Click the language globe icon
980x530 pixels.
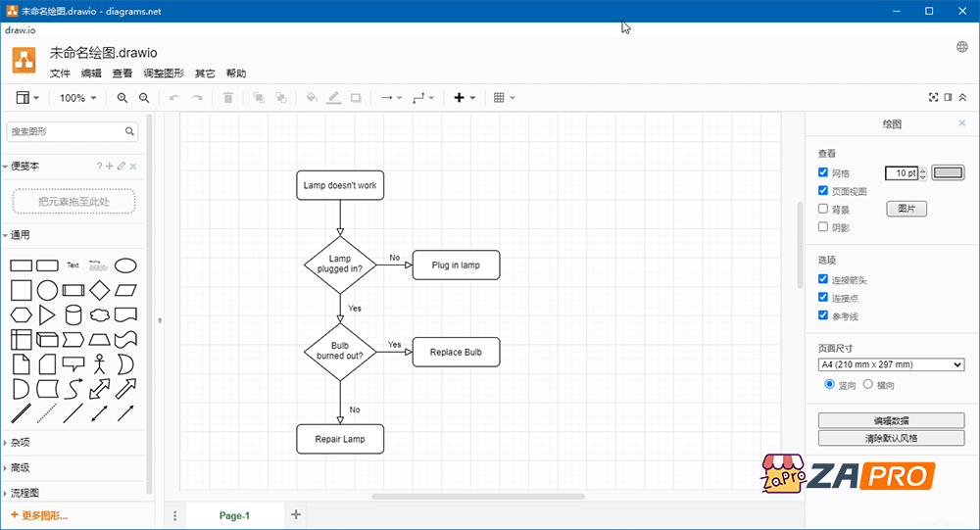(x=962, y=47)
